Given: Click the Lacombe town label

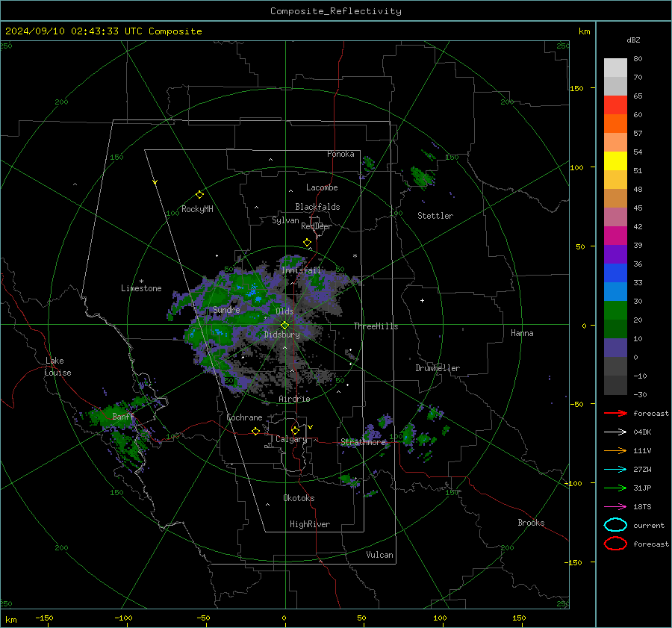Looking at the screenshot, I should 322,187.
